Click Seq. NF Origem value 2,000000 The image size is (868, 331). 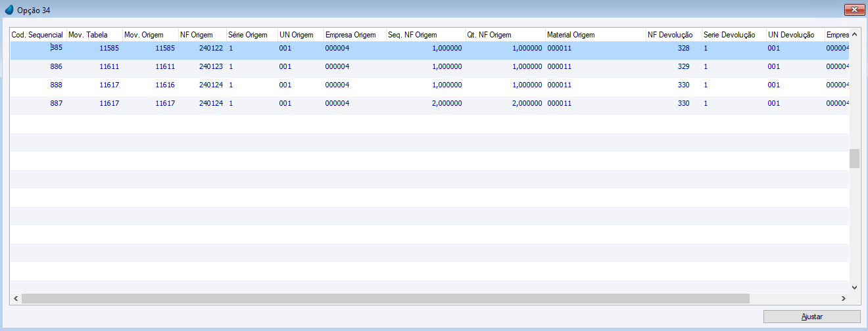[447, 103]
